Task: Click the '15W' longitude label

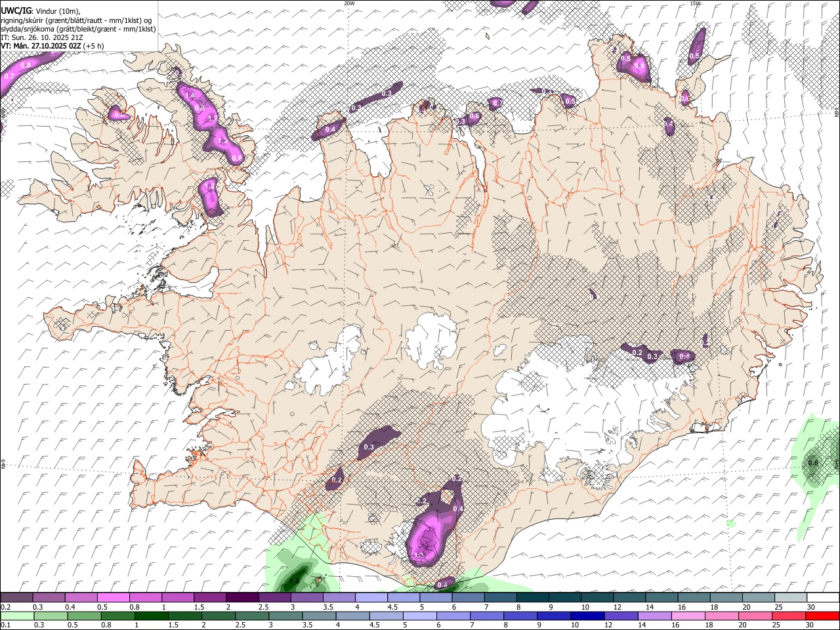Action: pyautogui.click(x=696, y=3)
